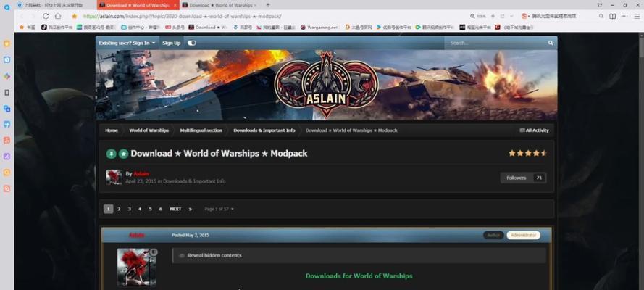
Task: Click the browser search magnifier icon
Action: click(x=601, y=16)
